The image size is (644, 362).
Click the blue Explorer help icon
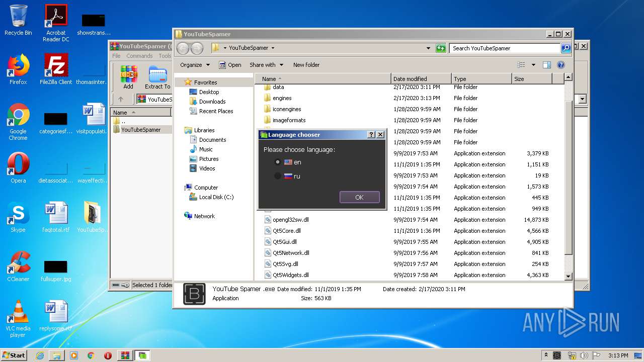point(561,65)
